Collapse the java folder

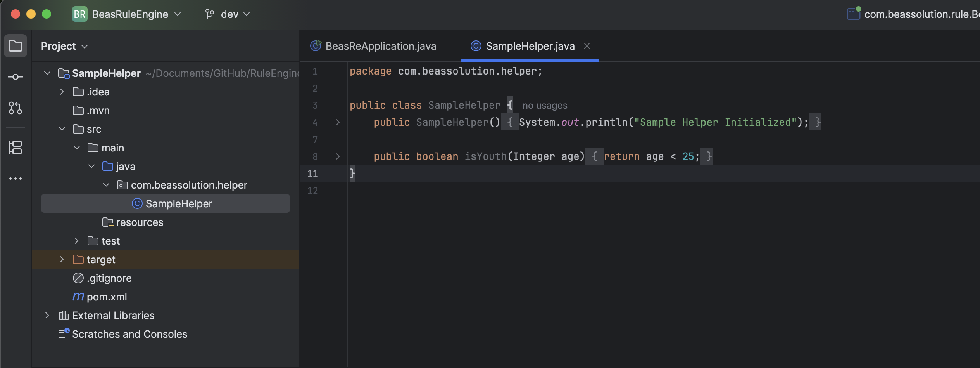[x=91, y=166]
